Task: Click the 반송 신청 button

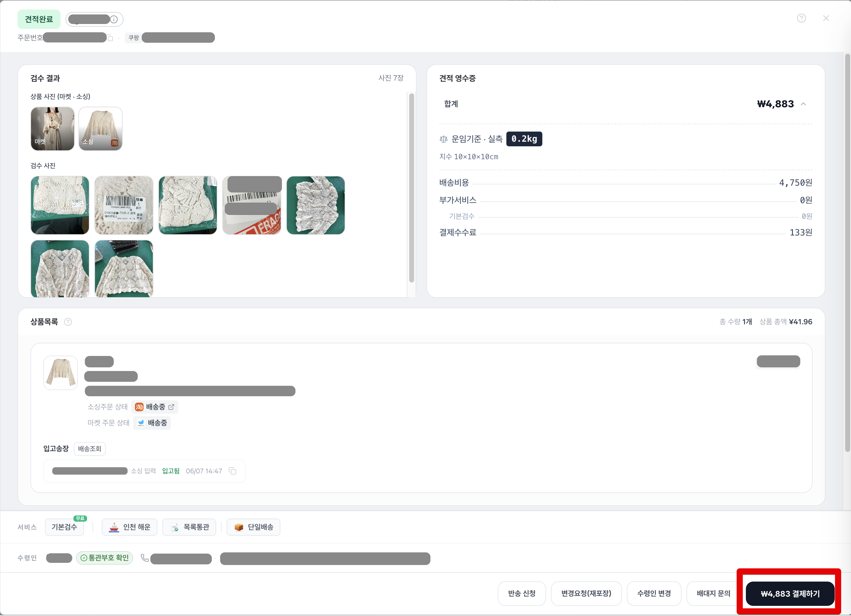Action: [x=521, y=593]
